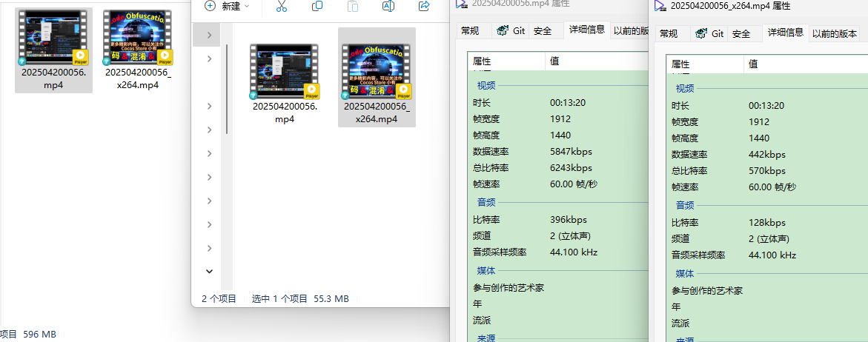This screenshot has width=868, height=342.
Task: Click audio bitrate value 396kbps
Action: (x=568, y=220)
